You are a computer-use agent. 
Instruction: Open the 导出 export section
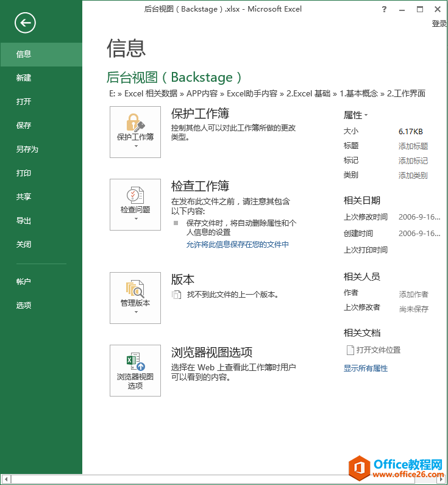[x=24, y=221]
